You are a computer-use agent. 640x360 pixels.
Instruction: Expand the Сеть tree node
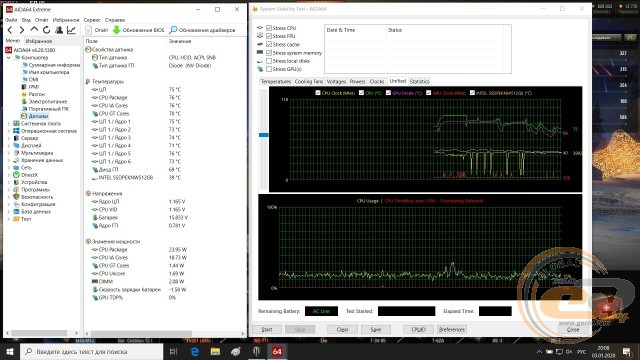9,168
